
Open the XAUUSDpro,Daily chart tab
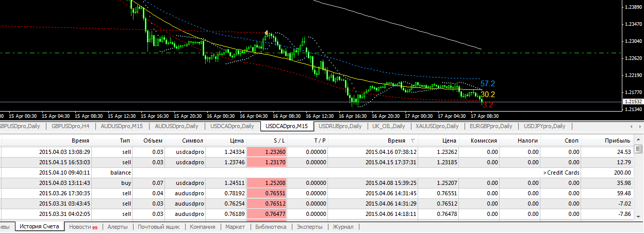438,126
